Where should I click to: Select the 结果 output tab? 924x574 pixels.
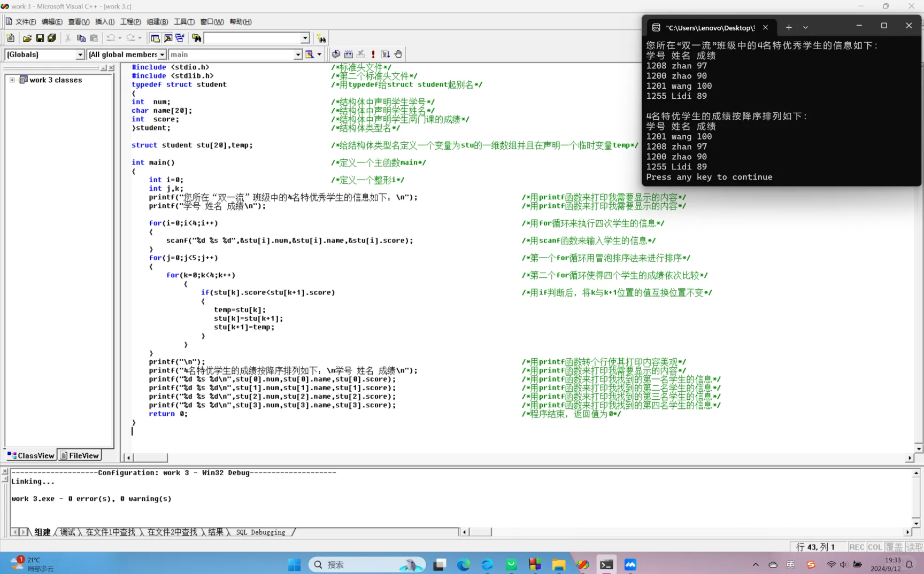[215, 532]
